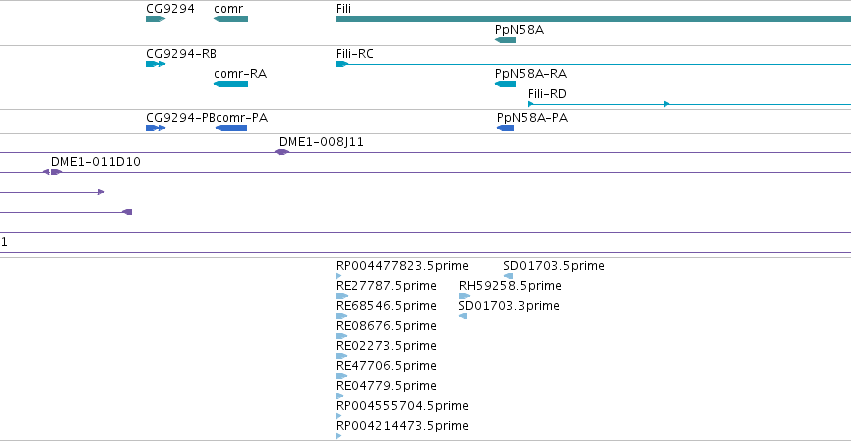
Task: Select the comr-RA transcript glyph
Action: (x=231, y=84)
